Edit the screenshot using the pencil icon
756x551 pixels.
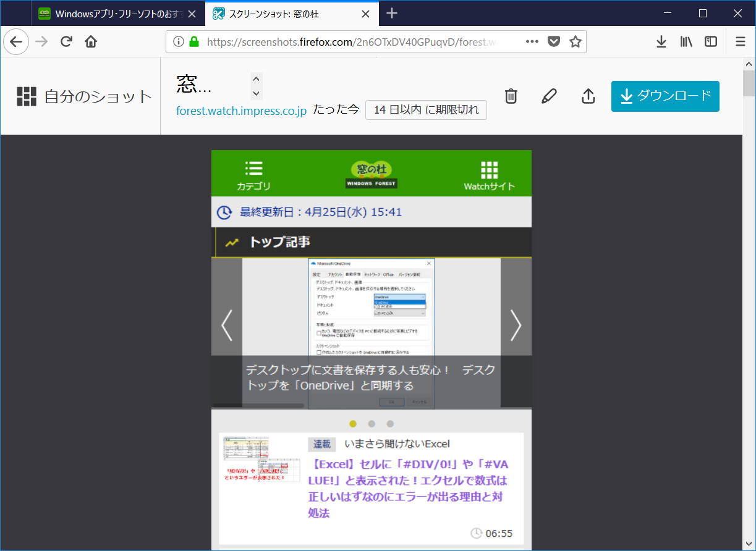pyautogui.click(x=549, y=96)
